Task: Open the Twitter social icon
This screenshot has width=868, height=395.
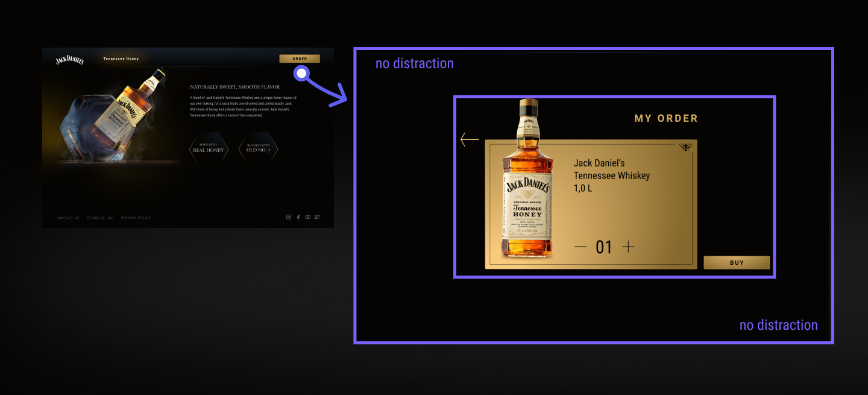Action: [317, 217]
